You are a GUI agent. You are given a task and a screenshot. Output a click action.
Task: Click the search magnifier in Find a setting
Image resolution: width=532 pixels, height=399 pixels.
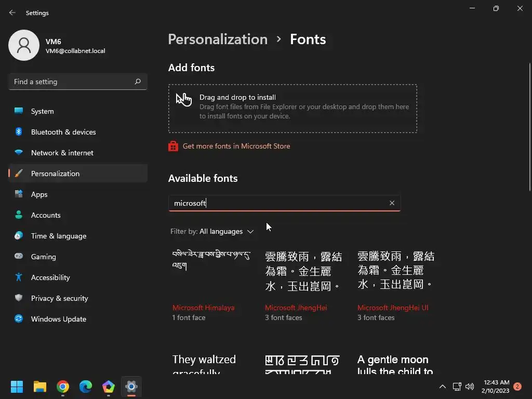138,82
